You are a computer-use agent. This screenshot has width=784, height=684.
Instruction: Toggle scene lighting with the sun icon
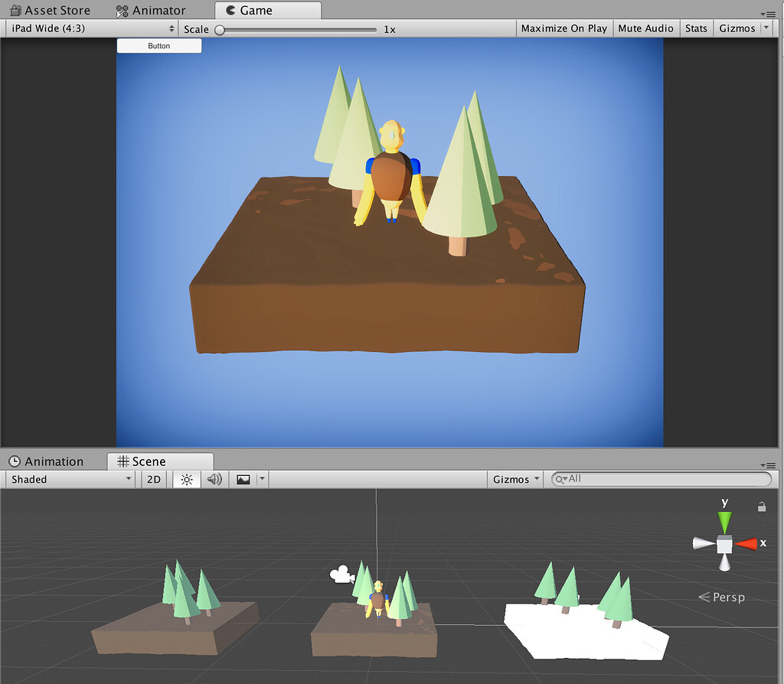(185, 479)
